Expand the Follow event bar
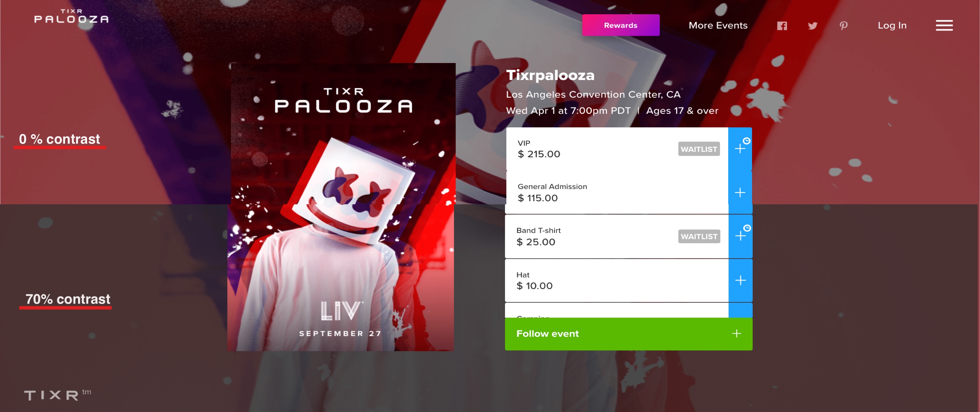Screen dimensions: 980x412 (x=628, y=334)
